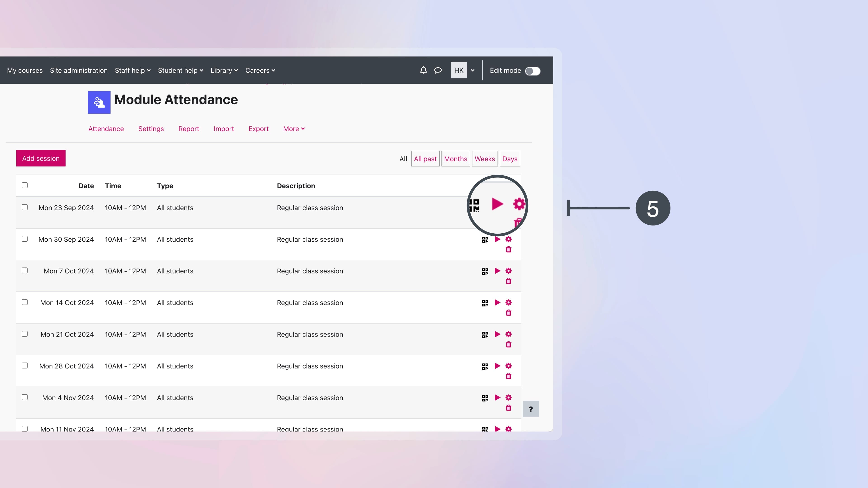
Task: Expand the More menu
Action: 293,129
